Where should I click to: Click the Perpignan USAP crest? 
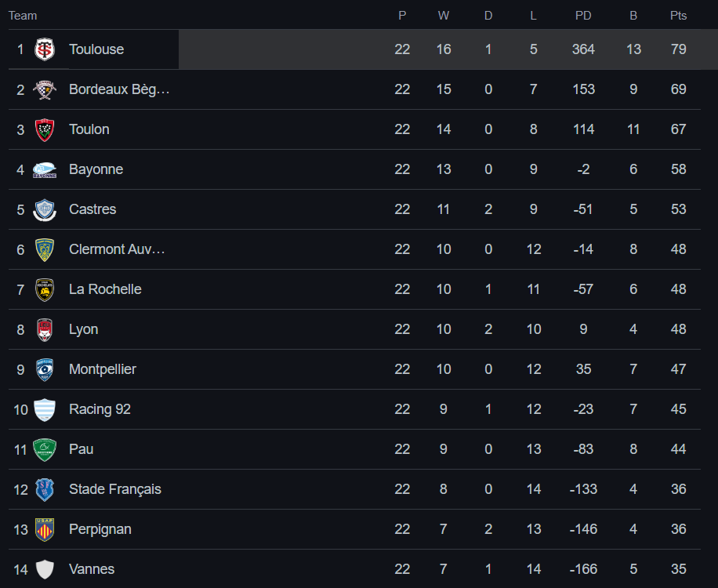coord(45,529)
